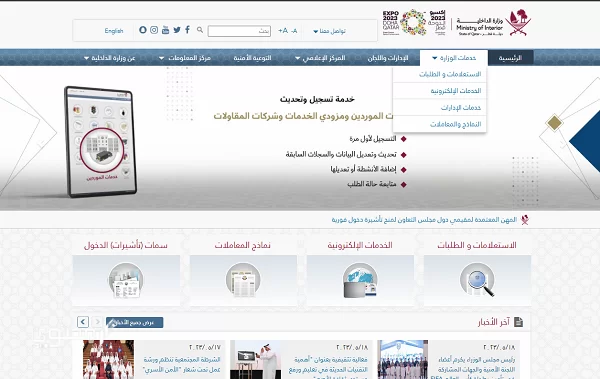The image size is (600, 379).
Task: Open the رئيس مجلس الوزراء news headline
Action: pyautogui.click(x=473, y=369)
